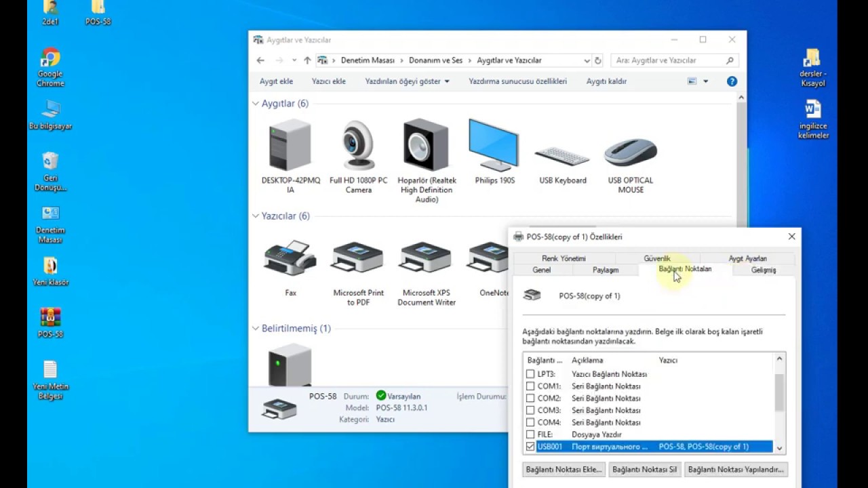Screen dimensions: 868x488
Task: Click the Bağlantı Noktası Sil button
Action: pyautogui.click(x=644, y=469)
